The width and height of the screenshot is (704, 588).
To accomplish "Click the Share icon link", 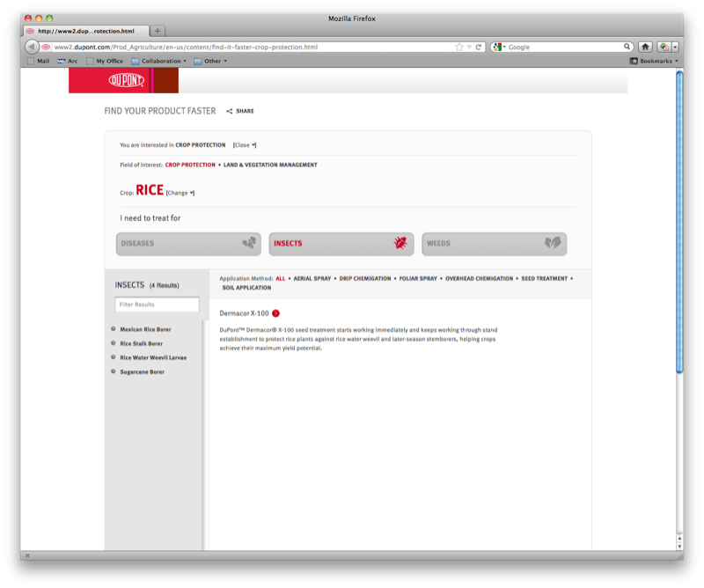I will [230, 112].
